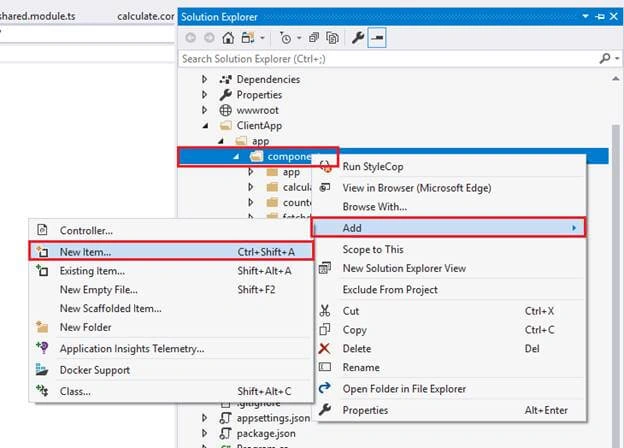Viewport: 624px width, 448px height.
Task: Click the Collapse All toolbar icon
Action: [x=314, y=38]
